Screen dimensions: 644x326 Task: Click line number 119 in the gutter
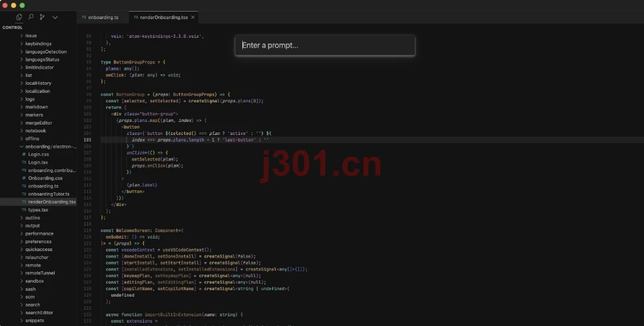(87, 231)
